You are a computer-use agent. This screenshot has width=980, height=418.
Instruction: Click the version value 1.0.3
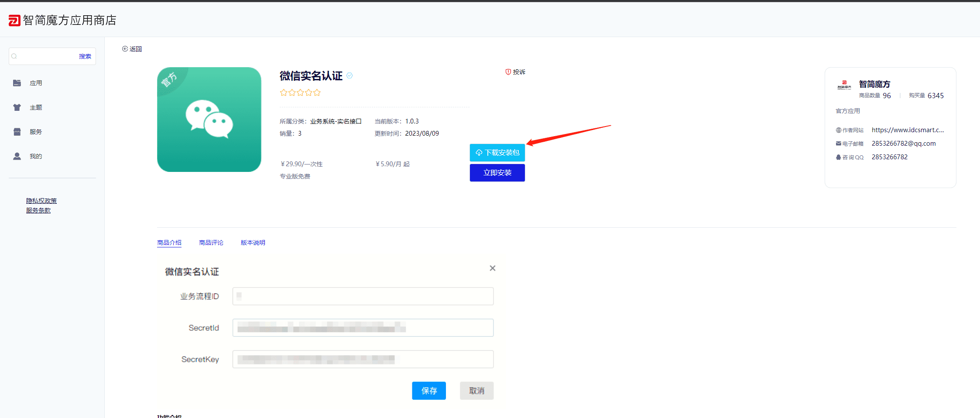412,121
